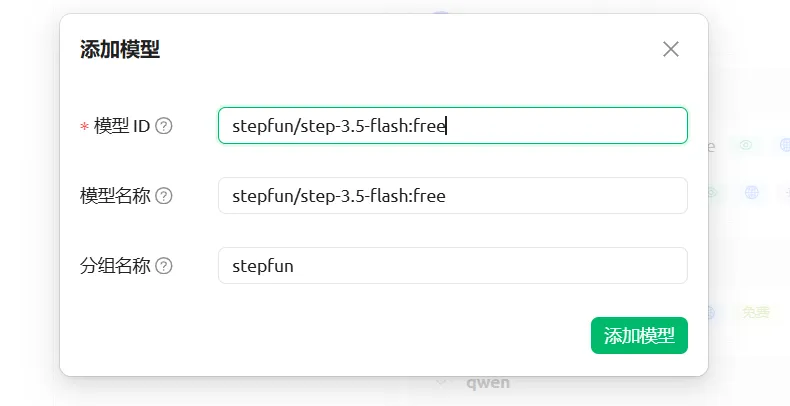Click the upper-row globe icon at right edge

[784, 145]
